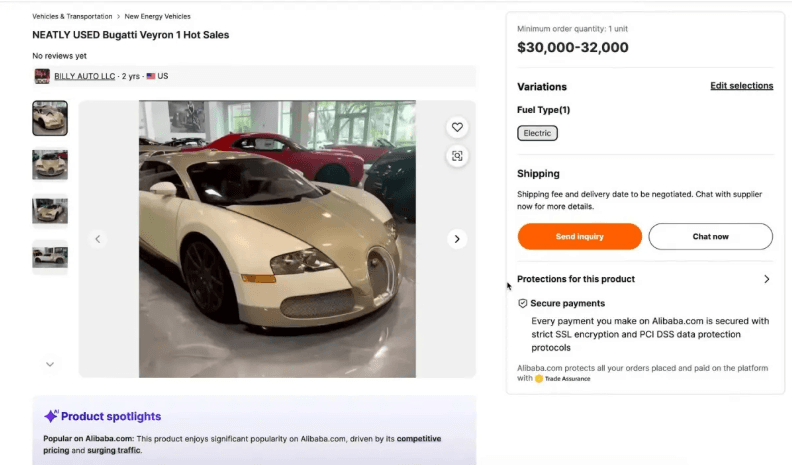This screenshot has height=465, width=792.
Task: Click the Billy Auto LLC store logo
Action: pos(42,76)
